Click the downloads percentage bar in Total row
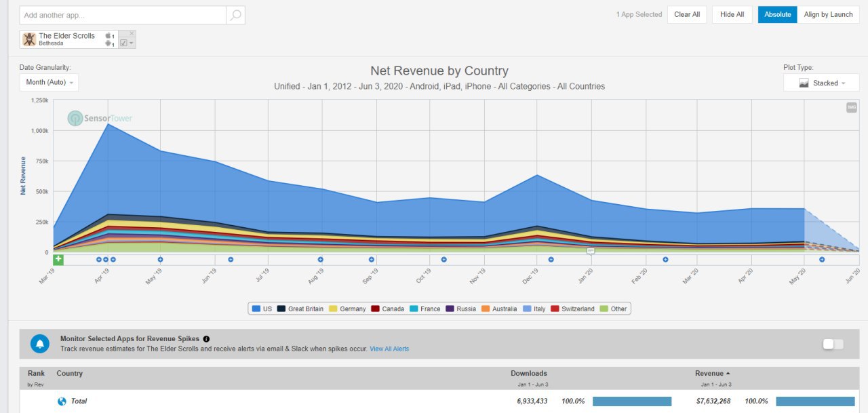This screenshot has width=868, height=413. tap(632, 401)
